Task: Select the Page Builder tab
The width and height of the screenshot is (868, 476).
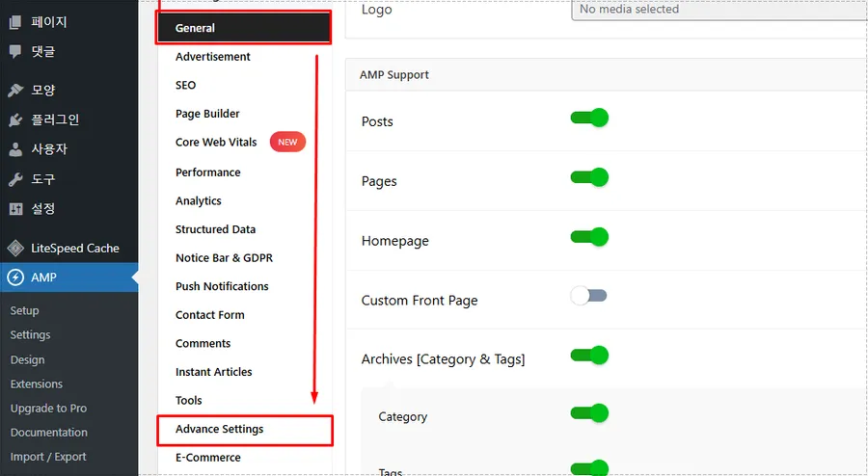Action: (x=207, y=114)
